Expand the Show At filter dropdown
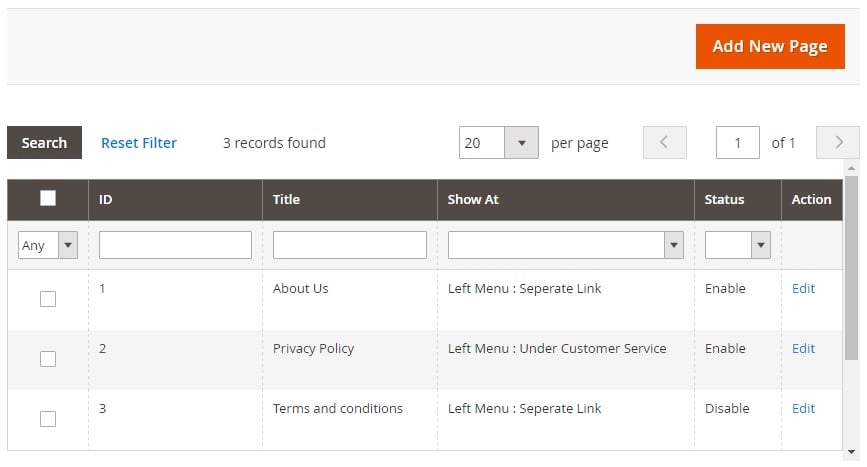This screenshot has height=467, width=867. click(x=565, y=245)
